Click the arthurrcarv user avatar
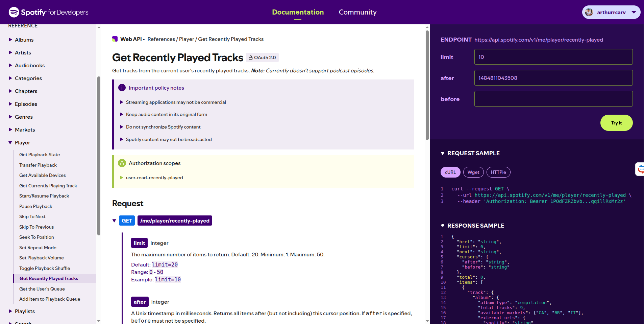Viewport: 644px width, 324px height. pyautogui.click(x=589, y=12)
